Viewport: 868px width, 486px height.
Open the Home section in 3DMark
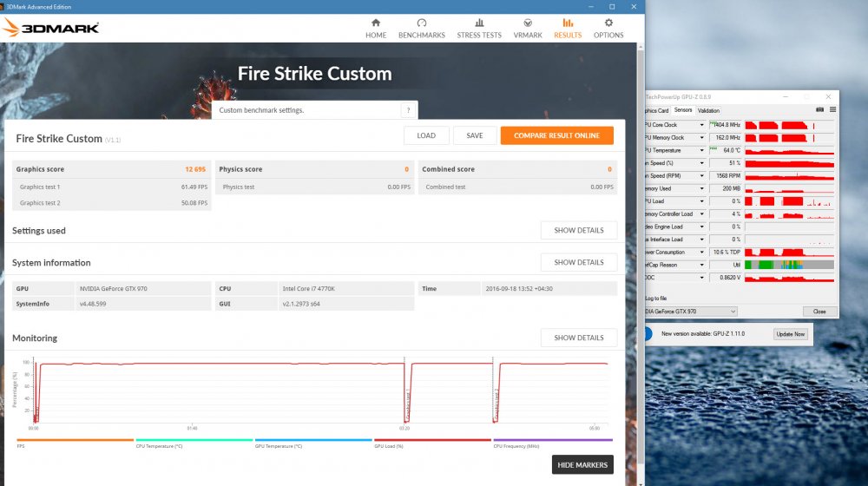[376, 28]
